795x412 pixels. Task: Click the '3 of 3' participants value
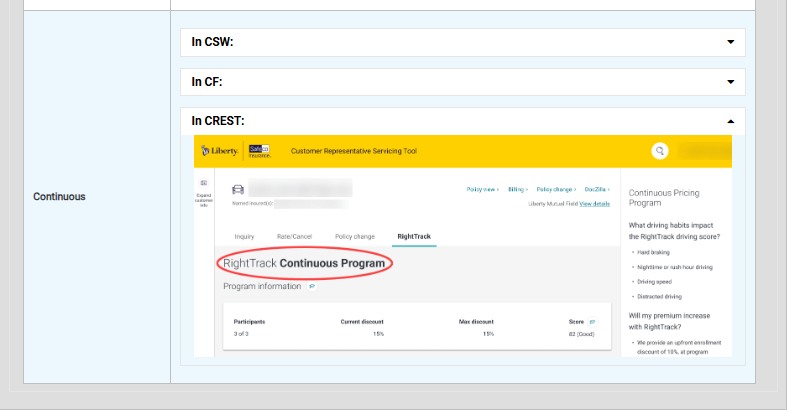tap(241, 334)
